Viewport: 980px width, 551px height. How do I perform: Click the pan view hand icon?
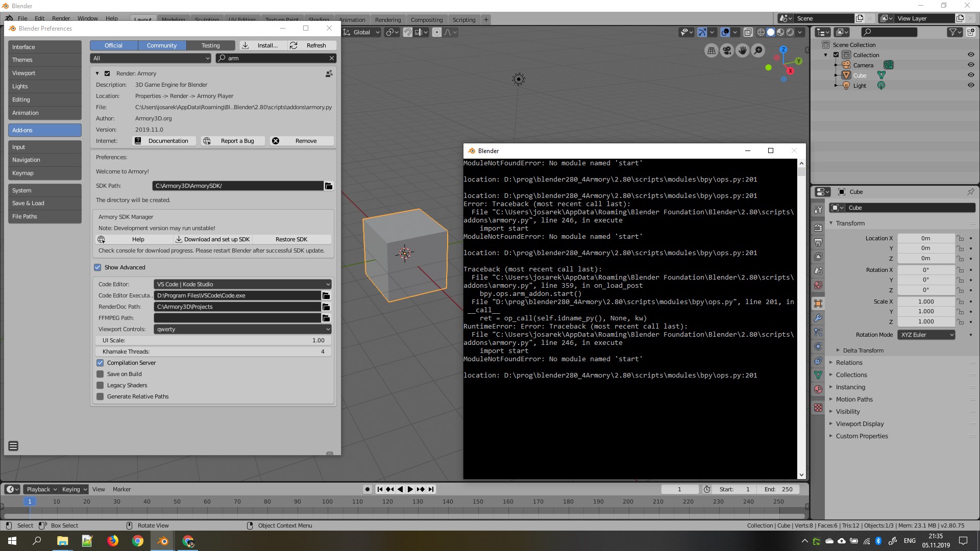pyautogui.click(x=743, y=50)
